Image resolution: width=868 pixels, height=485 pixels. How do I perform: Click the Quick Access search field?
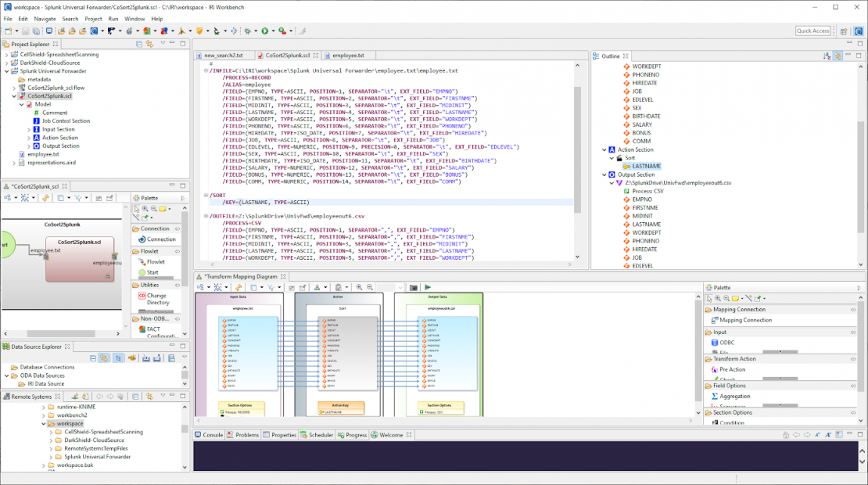tap(812, 31)
